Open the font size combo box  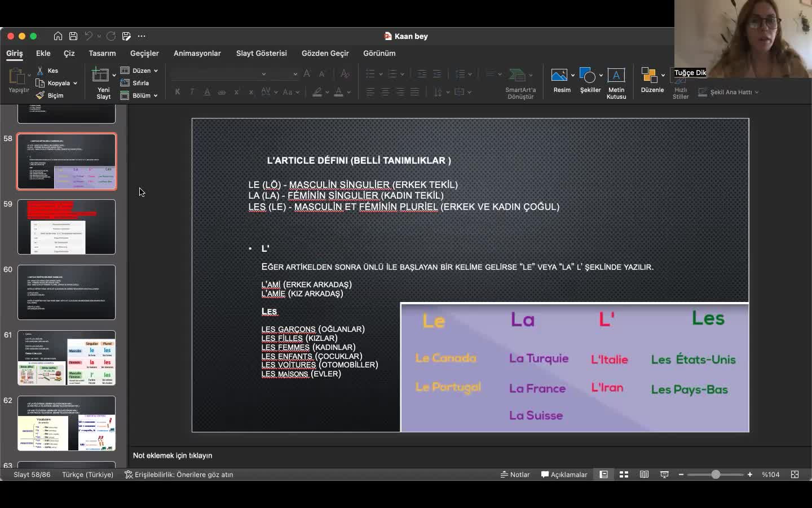point(285,74)
